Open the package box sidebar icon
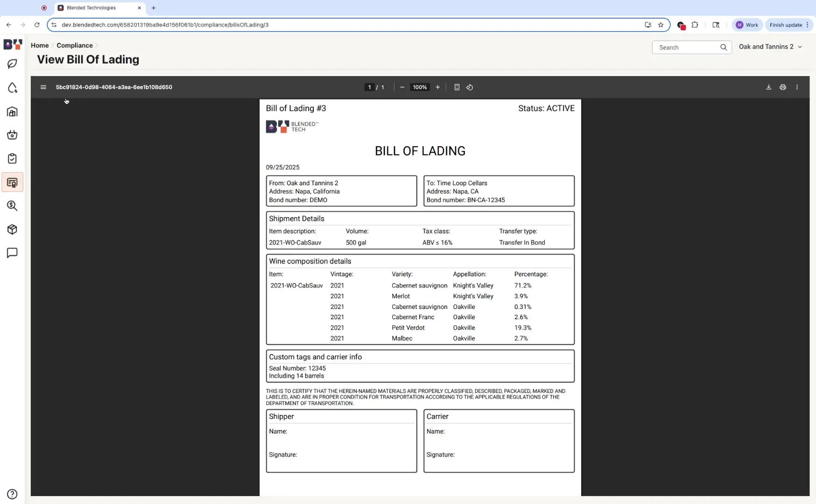Viewport: 816px width, 504px height. 13,230
